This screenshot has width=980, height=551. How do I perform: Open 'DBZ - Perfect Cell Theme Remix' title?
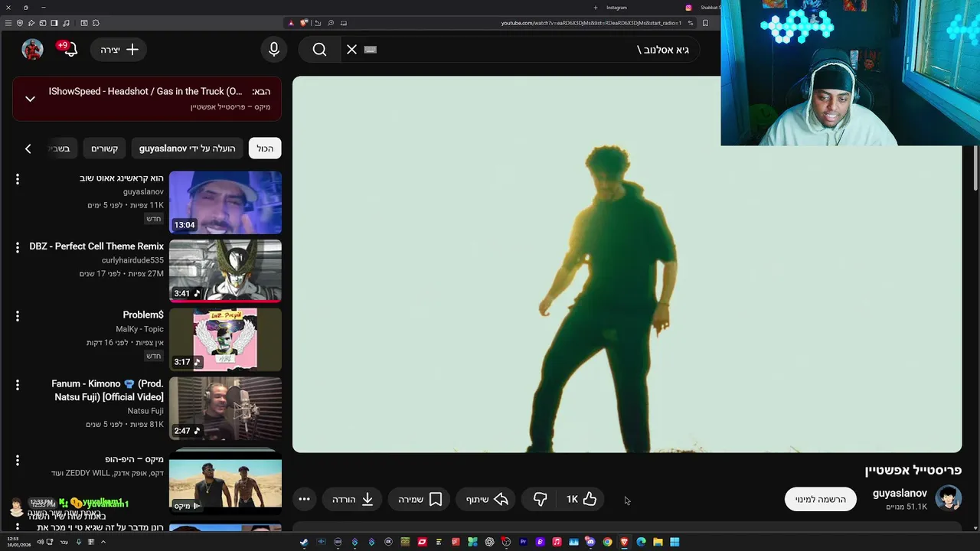click(x=96, y=246)
